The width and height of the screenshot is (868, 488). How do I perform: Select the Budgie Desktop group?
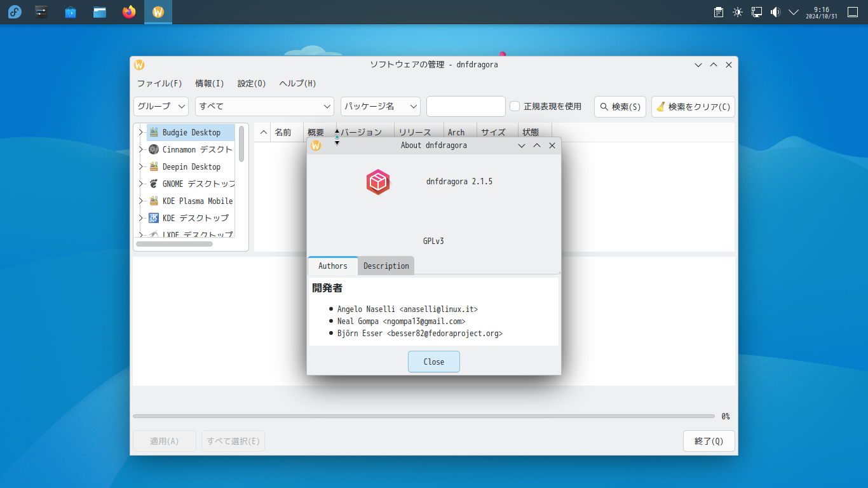pos(191,132)
